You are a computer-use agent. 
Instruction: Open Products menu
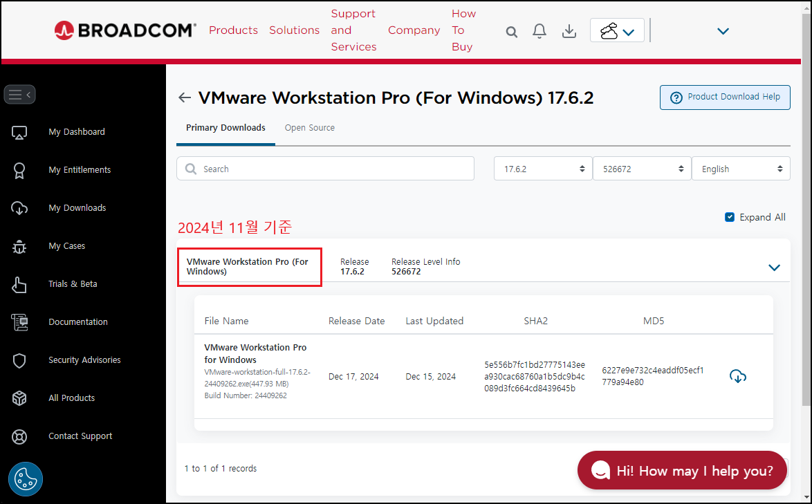[233, 30]
